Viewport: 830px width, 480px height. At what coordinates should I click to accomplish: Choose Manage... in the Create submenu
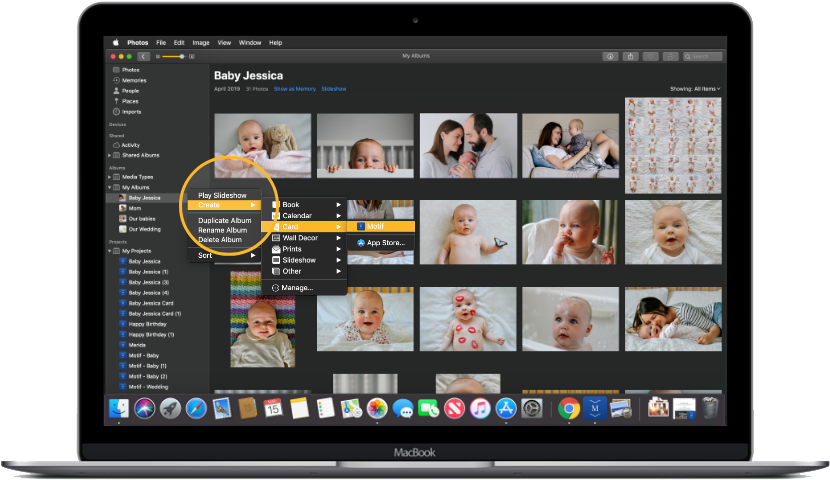pyautogui.click(x=304, y=288)
